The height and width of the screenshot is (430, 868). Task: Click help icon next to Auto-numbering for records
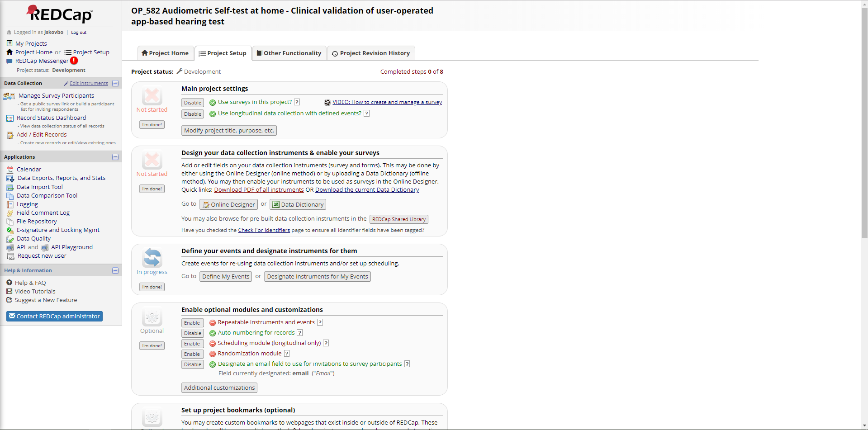click(x=299, y=333)
